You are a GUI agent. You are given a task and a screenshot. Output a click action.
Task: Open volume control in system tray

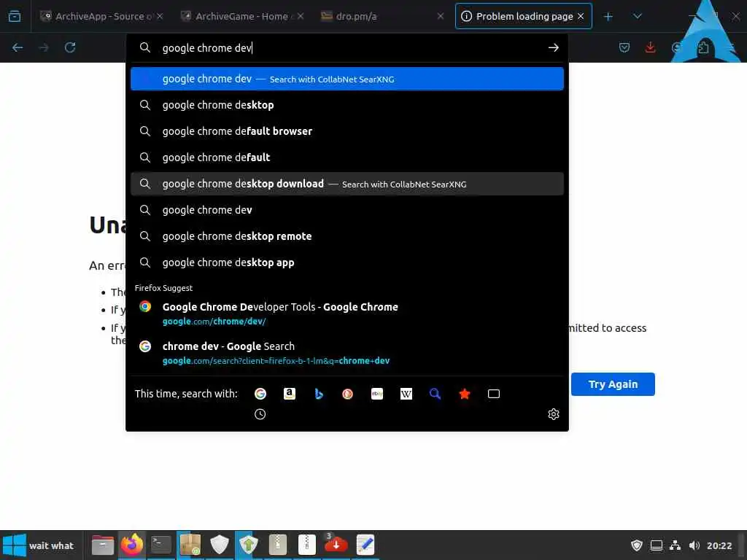(694, 545)
